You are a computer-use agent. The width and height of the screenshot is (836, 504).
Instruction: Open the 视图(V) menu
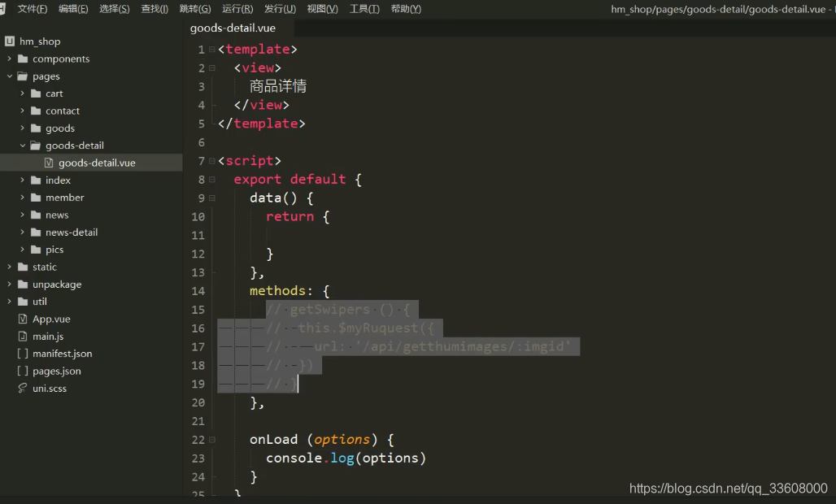click(x=323, y=9)
